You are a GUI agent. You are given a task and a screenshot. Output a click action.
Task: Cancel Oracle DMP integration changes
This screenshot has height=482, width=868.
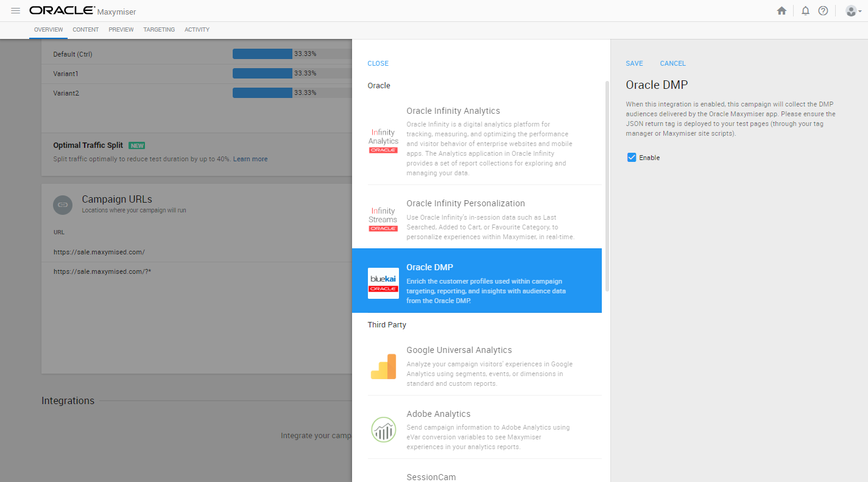(x=672, y=63)
